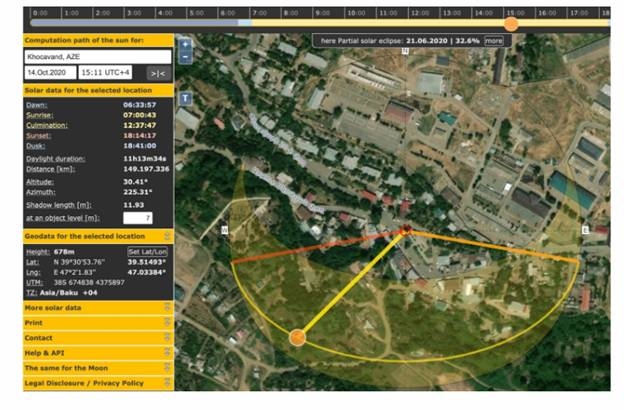This screenshot has width=624, height=410.
Task: Click the orange sun position marker on map
Action: (297, 338)
